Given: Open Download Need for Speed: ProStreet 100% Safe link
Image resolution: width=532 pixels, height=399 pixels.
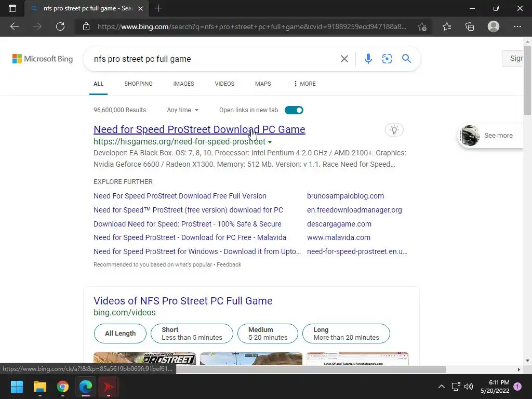Looking at the screenshot, I should (187, 224).
